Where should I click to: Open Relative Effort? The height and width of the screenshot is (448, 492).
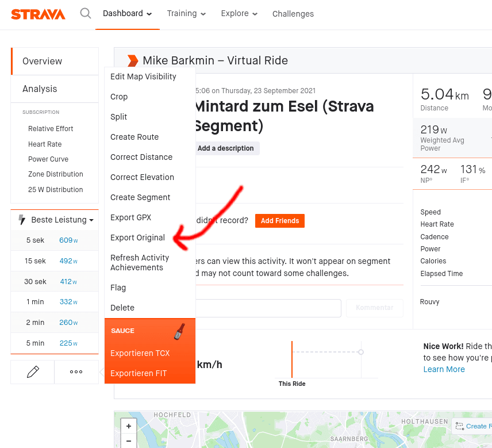[51, 129]
